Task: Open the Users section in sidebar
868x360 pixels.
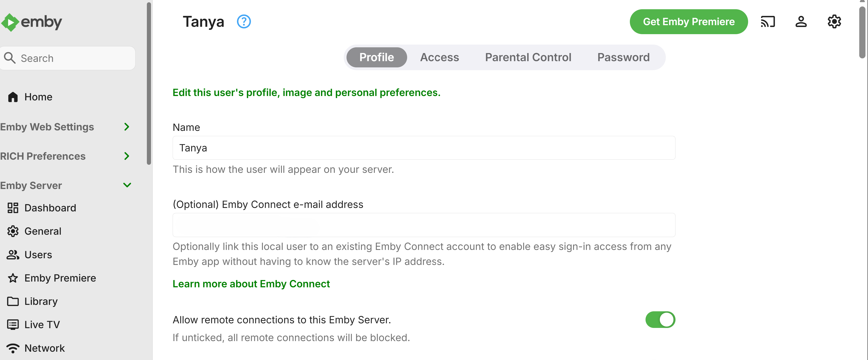Action: (38, 255)
